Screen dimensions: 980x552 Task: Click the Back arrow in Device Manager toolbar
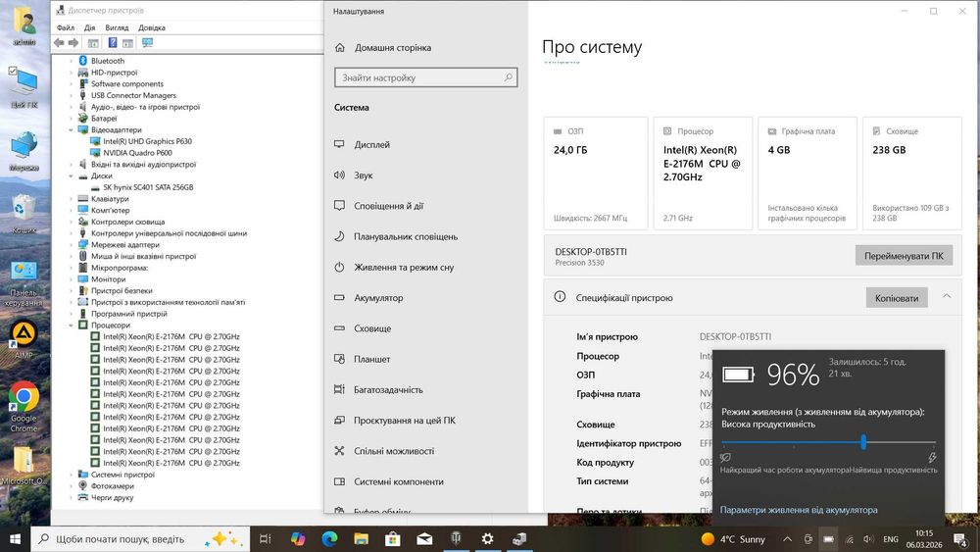(x=59, y=42)
